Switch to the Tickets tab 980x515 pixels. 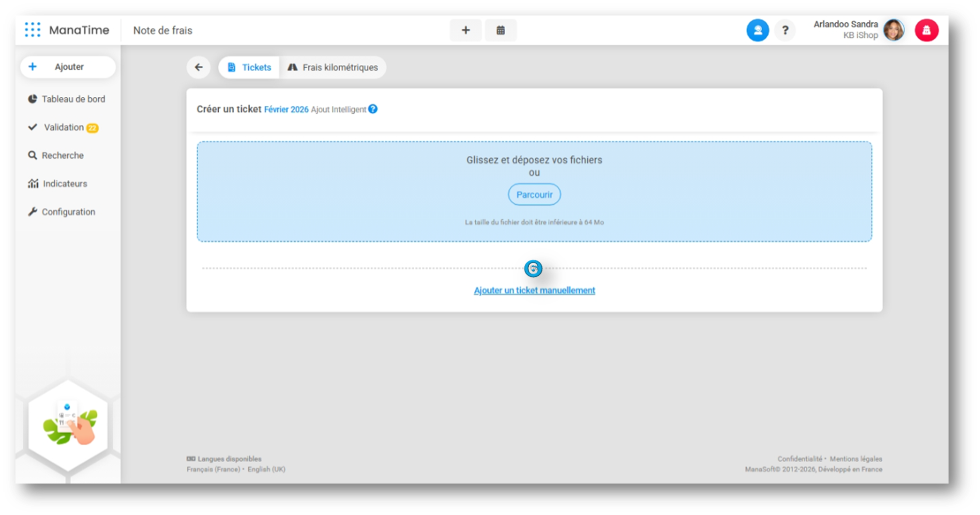[x=250, y=67]
